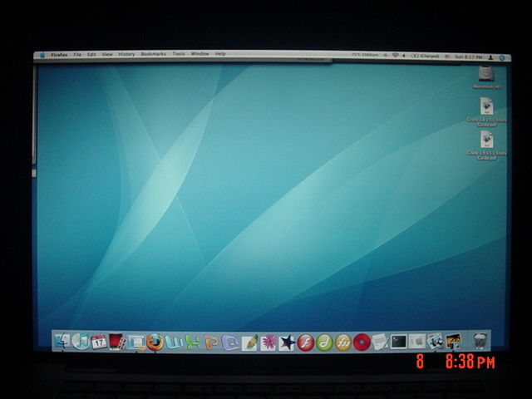The height and width of the screenshot is (399, 532).
Task: Click the Wi-Fi AirPort status icon
Action: 396,56
